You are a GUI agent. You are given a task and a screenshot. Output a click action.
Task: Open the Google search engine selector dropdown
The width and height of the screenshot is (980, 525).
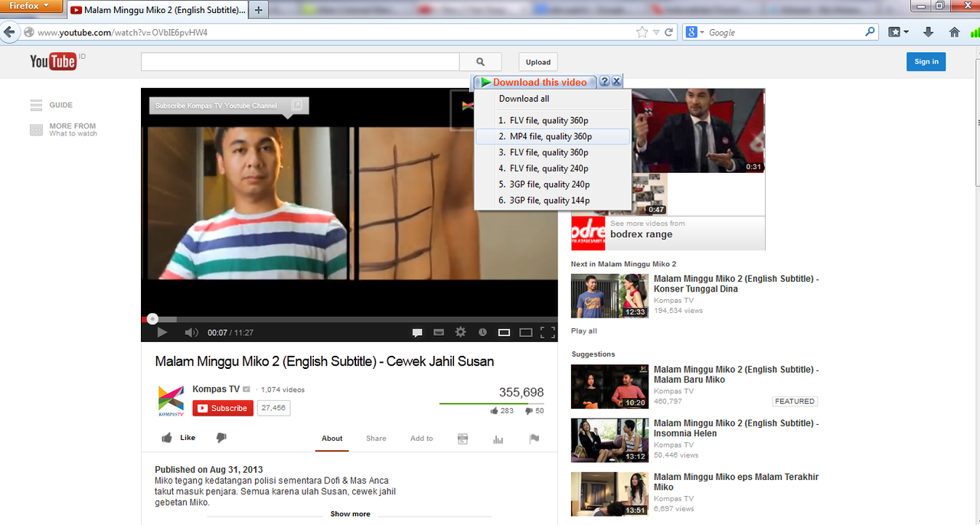(x=695, y=32)
